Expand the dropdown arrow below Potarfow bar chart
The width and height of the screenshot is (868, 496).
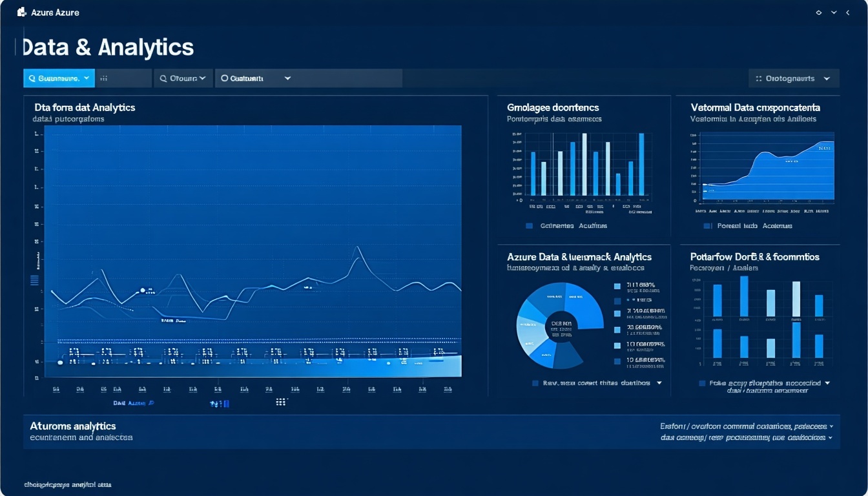(827, 383)
